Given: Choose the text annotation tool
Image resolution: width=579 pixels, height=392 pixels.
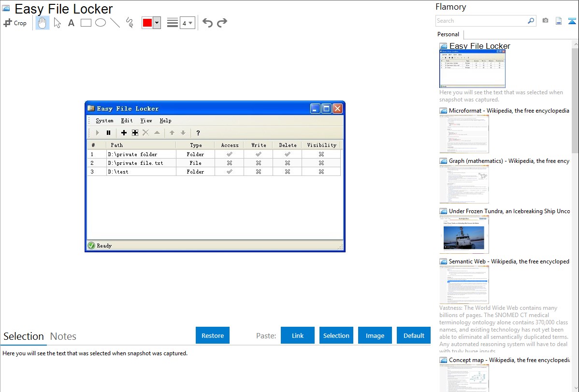Looking at the screenshot, I should [71, 23].
